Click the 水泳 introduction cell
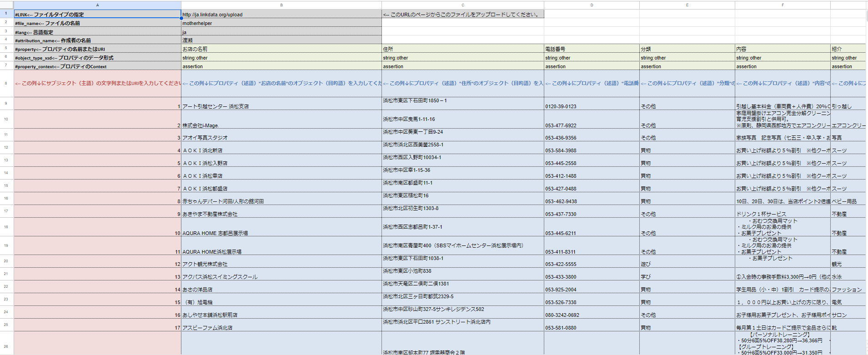Image resolution: width=868 pixels, height=355 pixels. pyautogui.click(x=849, y=274)
